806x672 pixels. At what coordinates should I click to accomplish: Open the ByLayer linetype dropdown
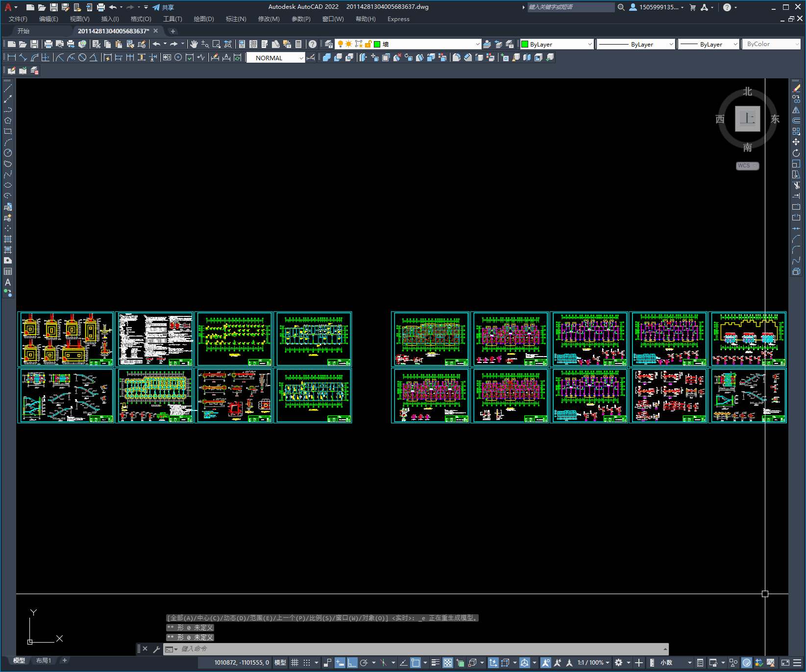(635, 44)
